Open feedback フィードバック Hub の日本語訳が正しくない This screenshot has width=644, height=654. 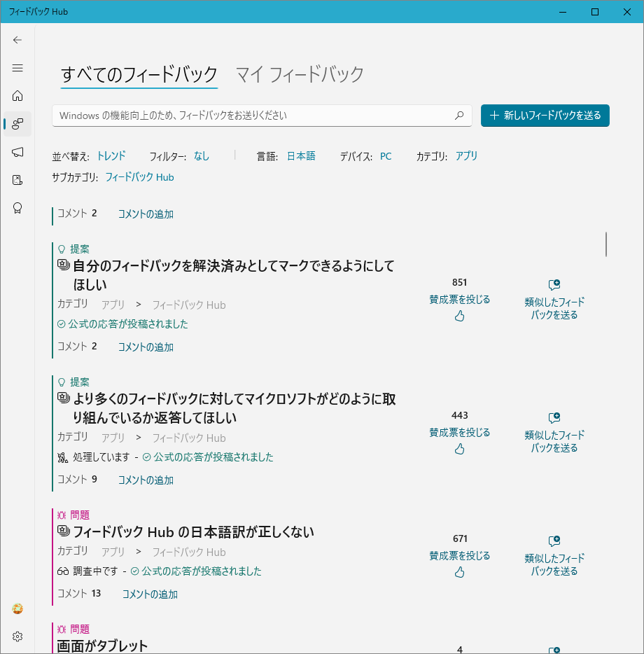pyautogui.click(x=193, y=532)
